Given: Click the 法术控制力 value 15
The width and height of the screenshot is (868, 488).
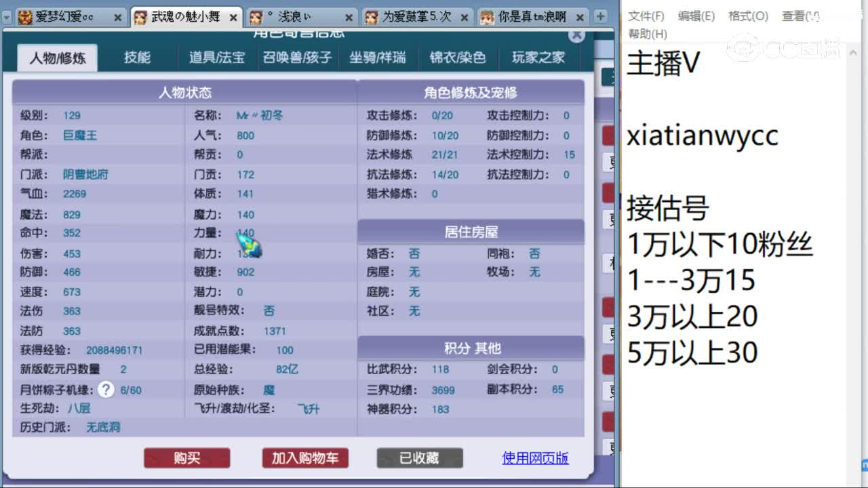Looking at the screenshot, I should (x=569, y=155).
